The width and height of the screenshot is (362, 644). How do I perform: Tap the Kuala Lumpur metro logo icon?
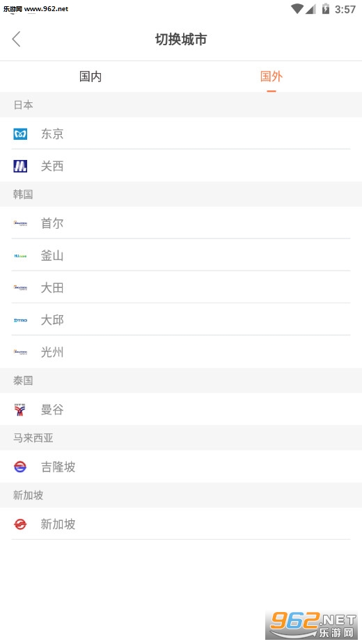20,467
